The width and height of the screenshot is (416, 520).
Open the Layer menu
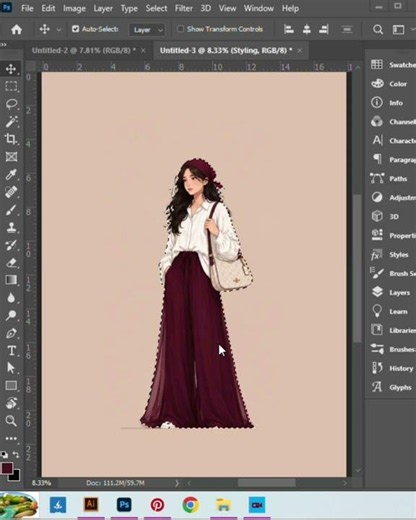click(103, 8)
